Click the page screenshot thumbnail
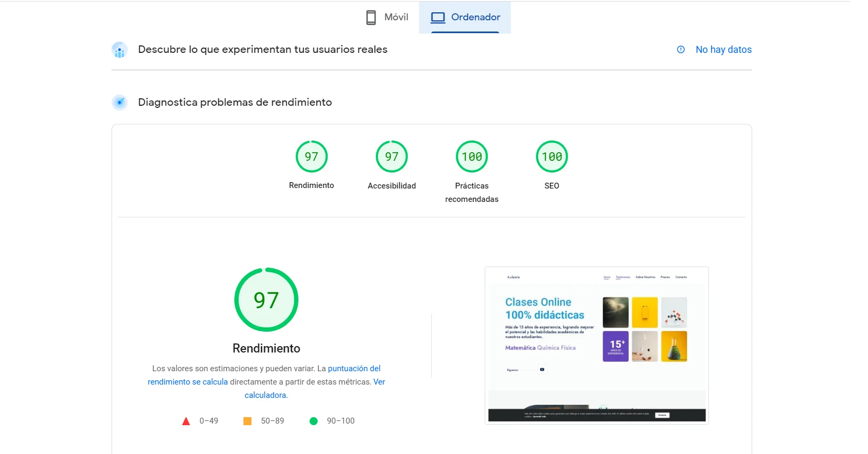Image resolution: width=868 pixels, height=454 pixels. 597,346
